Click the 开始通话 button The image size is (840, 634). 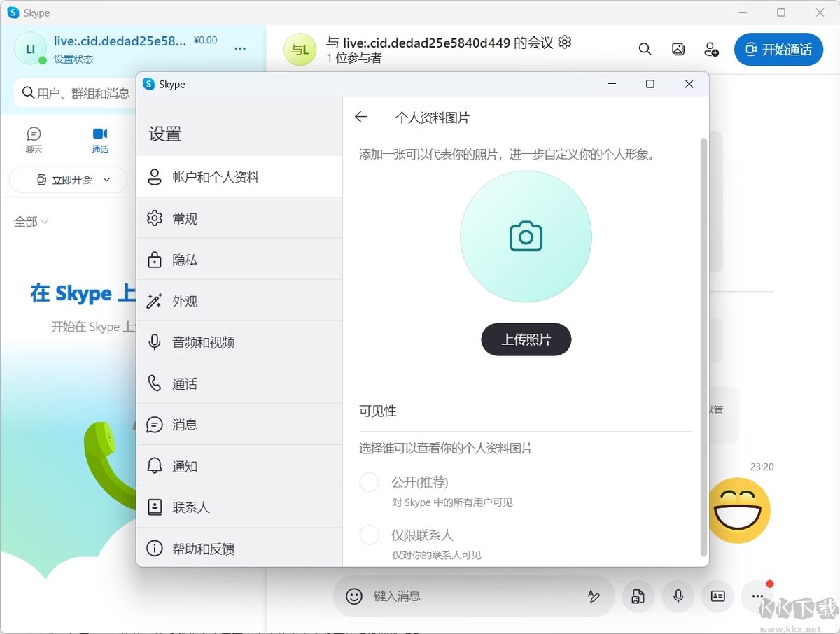pyautogui.click(x=778, y=49)
